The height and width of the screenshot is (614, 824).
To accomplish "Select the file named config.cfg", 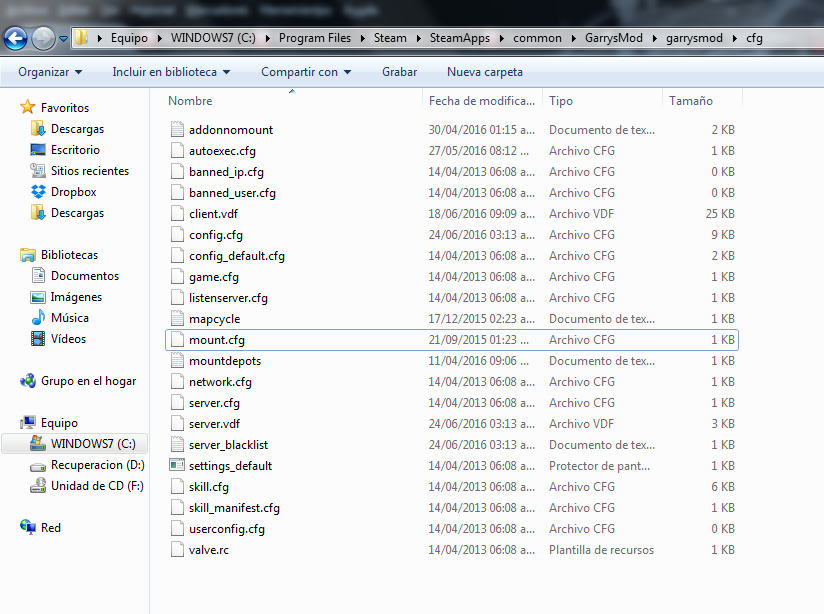I will tap(215, 235).
